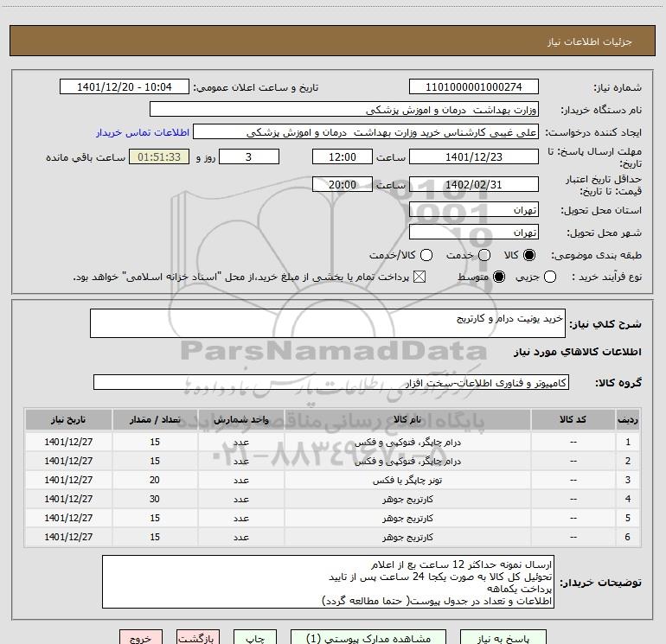Click the چاپ print button
The width and height of the screenshot is (666, 644).
click(x=255, y=638)
